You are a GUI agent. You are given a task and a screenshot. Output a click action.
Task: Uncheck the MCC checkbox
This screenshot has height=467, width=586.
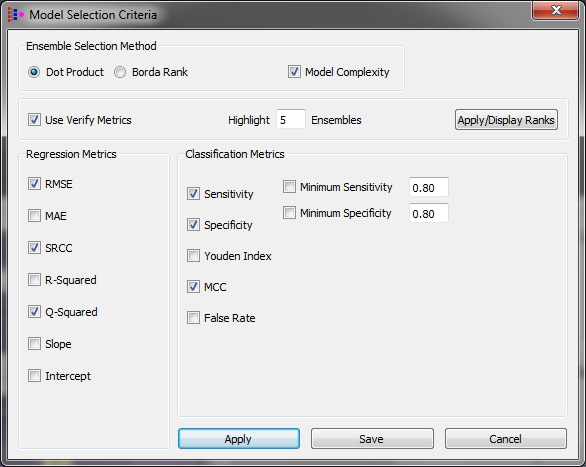193,287
